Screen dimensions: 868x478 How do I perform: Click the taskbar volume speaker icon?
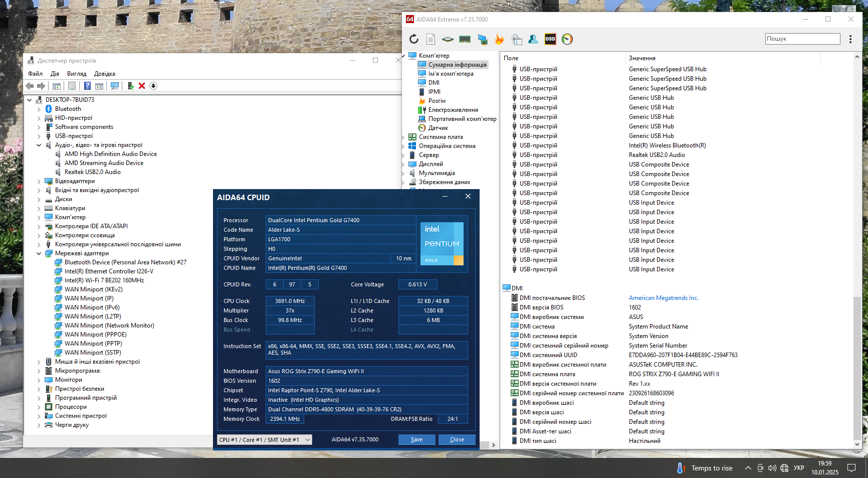(772, 468)
